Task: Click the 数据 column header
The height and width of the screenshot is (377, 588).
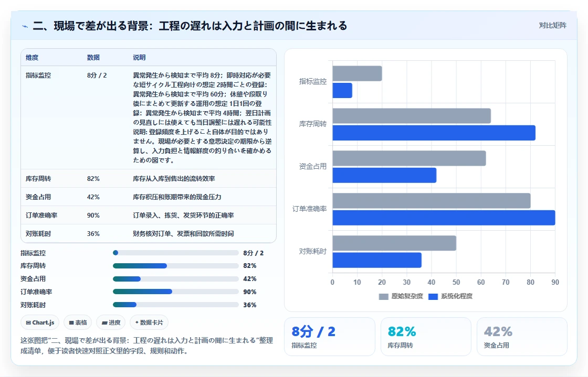Action: pos(93,57)
